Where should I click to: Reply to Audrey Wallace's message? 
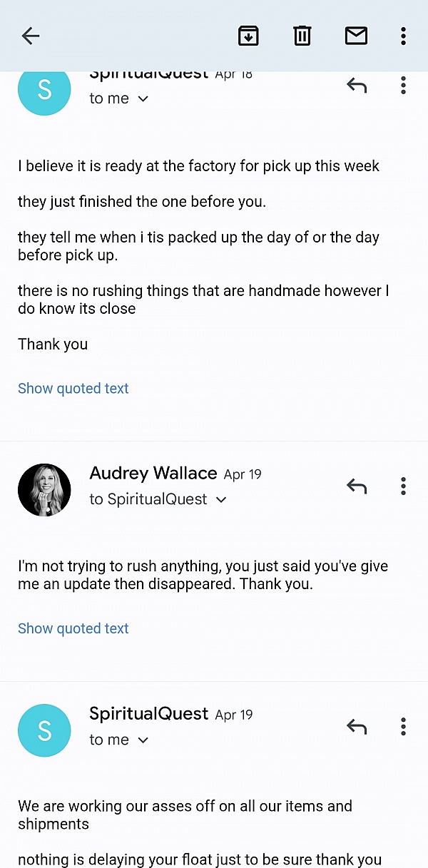tap(357, 486)
